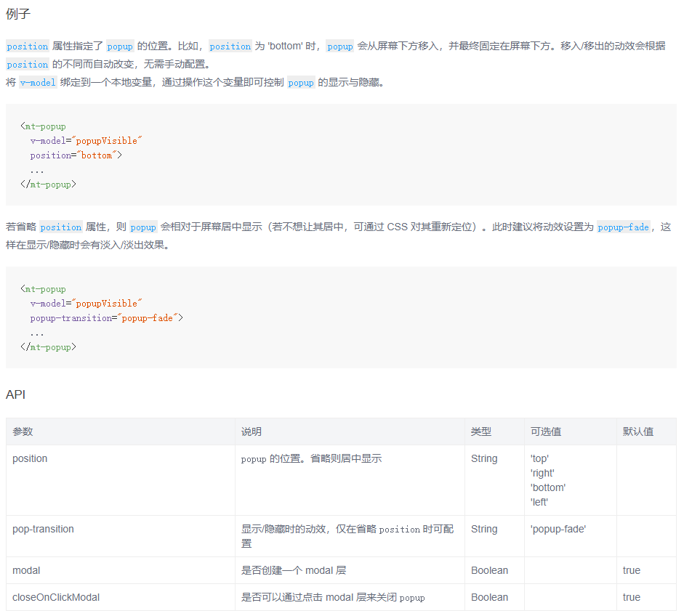The width and height of the screenshot is (684, 616).
Task: Click the 可选值 column header
Action: (x=546, y=431)
